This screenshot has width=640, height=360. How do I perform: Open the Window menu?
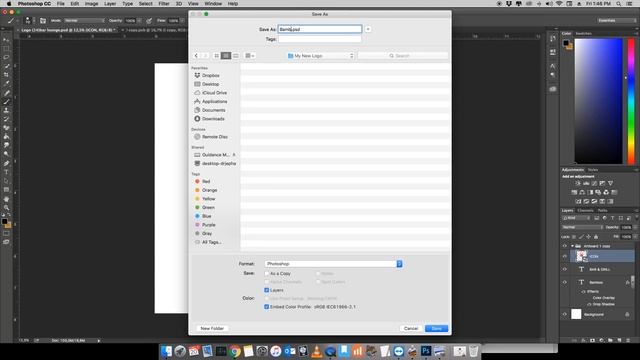pos(213,4)
